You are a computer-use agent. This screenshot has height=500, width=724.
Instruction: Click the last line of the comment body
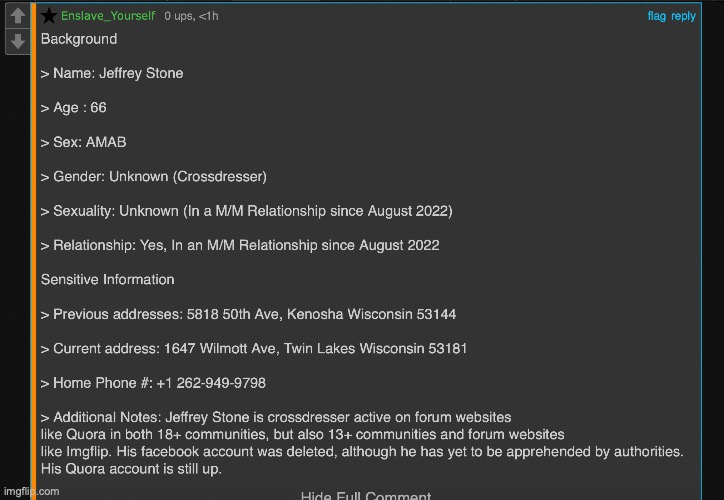click(131, 469)
